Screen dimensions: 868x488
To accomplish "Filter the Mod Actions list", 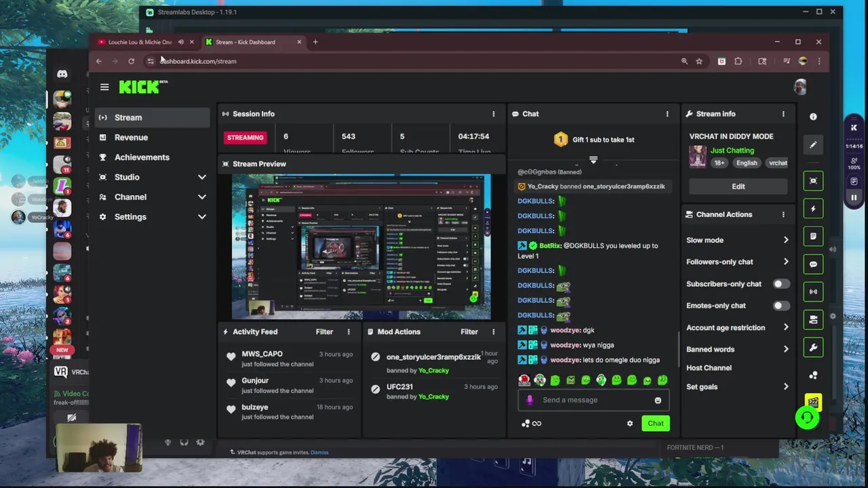I will (469, 332).
